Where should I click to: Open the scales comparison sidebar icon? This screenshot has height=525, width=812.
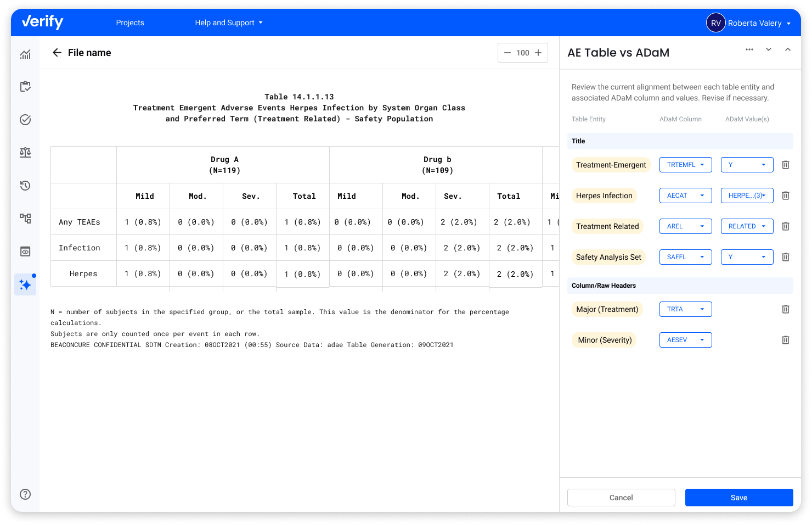(x=25, y=153)
